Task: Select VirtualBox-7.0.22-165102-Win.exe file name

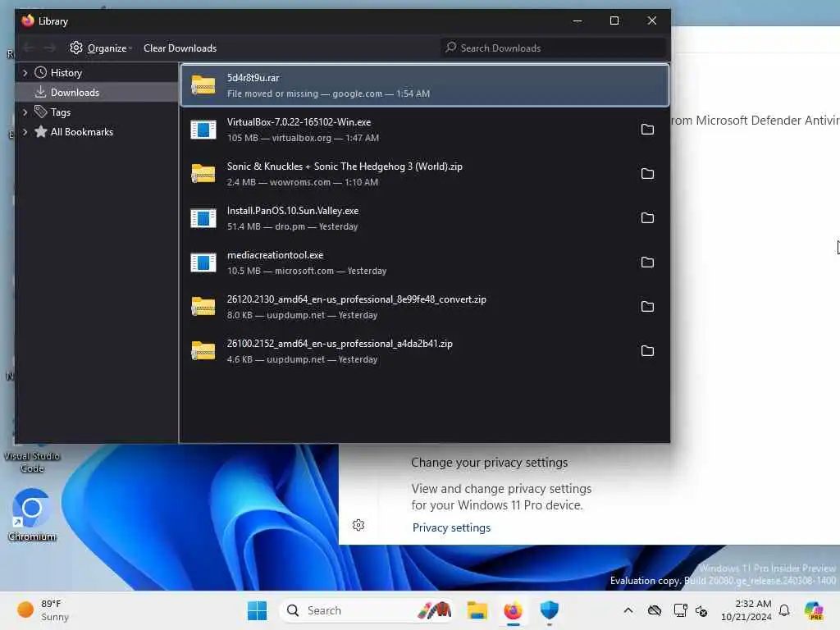Action: coord(299,122)
